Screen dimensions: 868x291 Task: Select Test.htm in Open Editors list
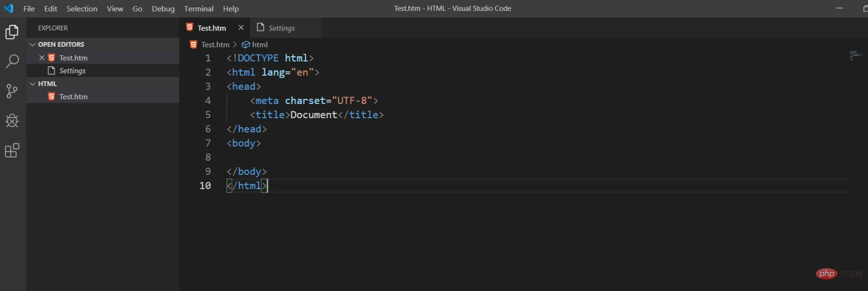tap(103, 58)
